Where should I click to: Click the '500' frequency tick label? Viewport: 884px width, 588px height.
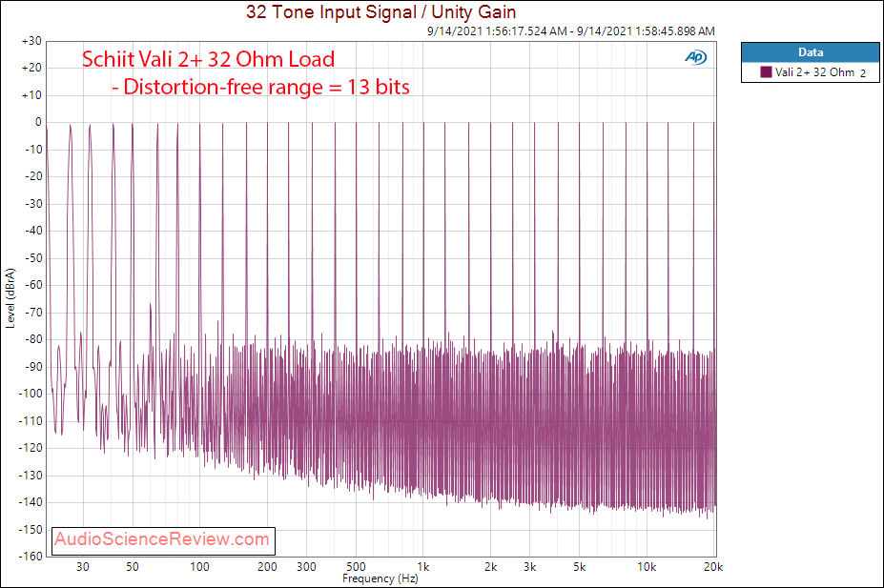[x=356, y=567]
